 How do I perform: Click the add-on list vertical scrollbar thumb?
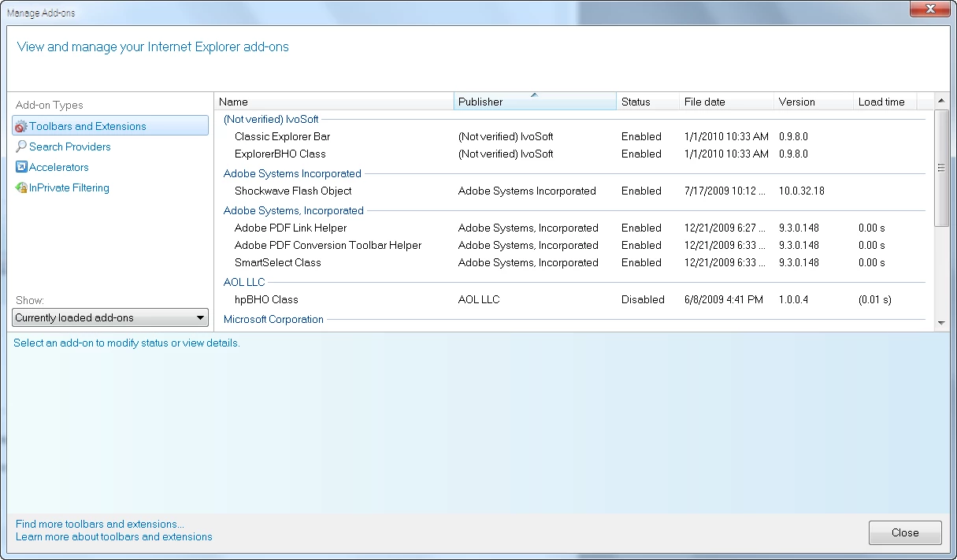click(941, 168)
